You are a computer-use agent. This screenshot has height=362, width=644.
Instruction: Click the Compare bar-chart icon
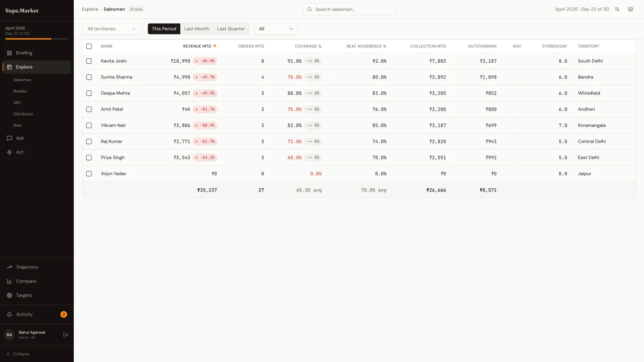point(9,281)
